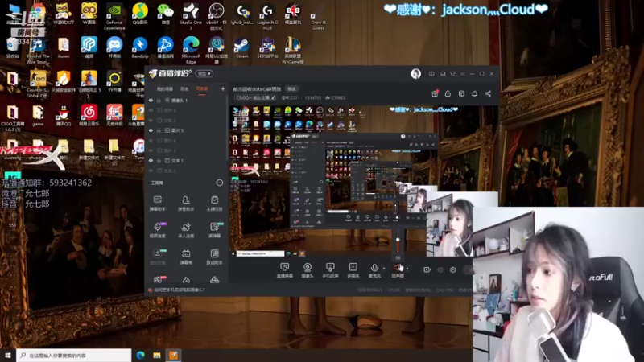
Task: Click the record video icon in bottom bar
Action: click(427, 269)
